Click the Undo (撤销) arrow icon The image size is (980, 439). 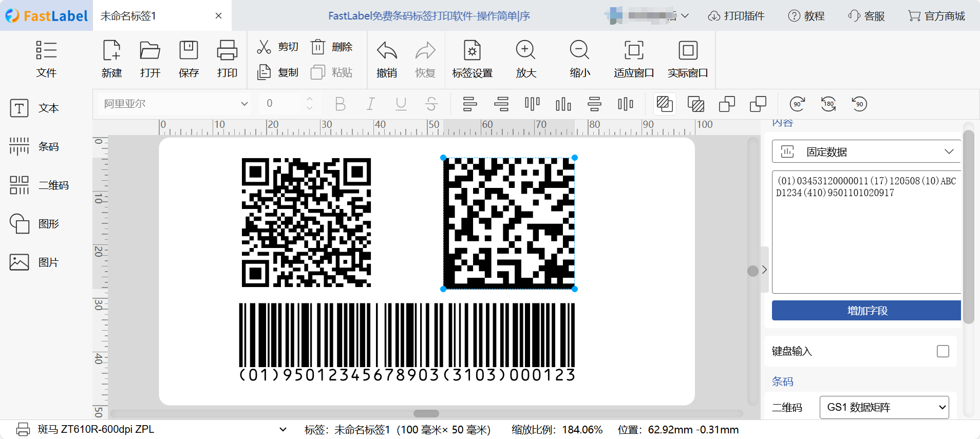[x=386, y=51]
